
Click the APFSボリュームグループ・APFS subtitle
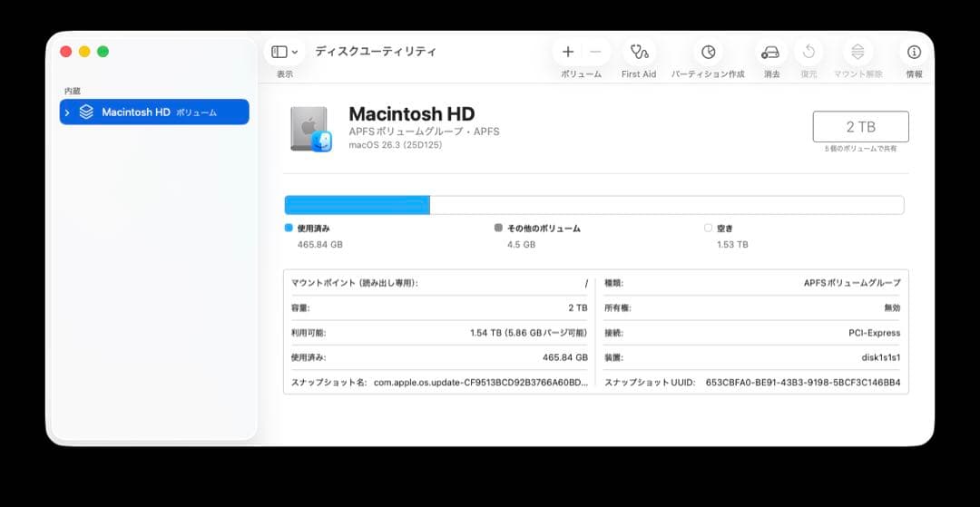coord(425,132)
